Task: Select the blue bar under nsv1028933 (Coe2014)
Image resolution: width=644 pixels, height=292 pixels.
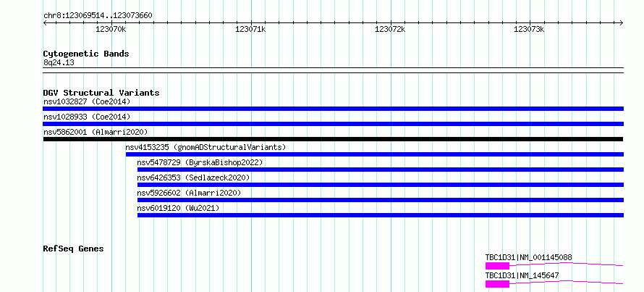Action: pyautogui.click(x=333, y=124)
